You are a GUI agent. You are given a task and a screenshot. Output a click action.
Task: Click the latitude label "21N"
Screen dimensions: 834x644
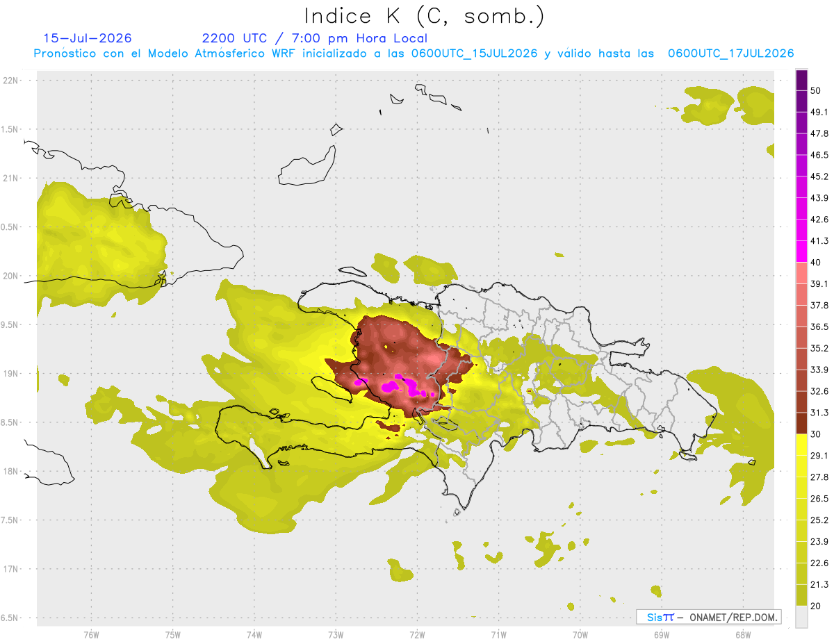(x=10, y=178)
